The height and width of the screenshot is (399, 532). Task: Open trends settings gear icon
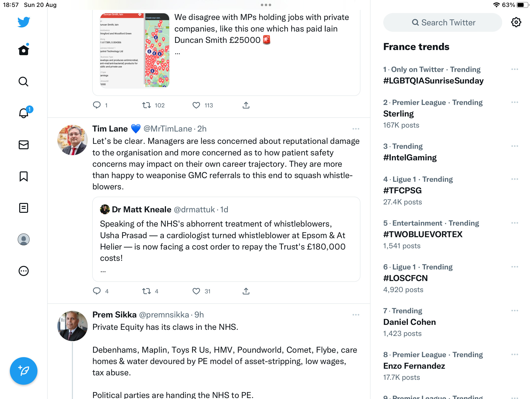coord(516,22)
